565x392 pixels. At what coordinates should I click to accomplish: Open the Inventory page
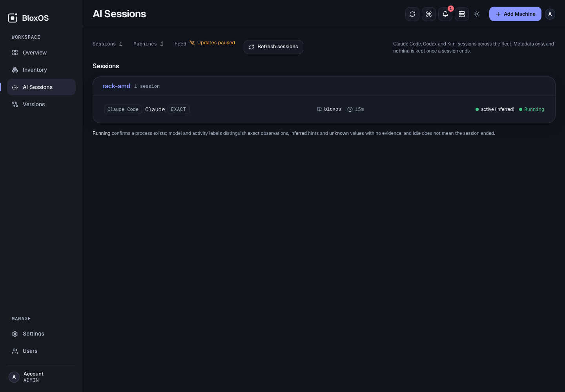pos(41,70)
